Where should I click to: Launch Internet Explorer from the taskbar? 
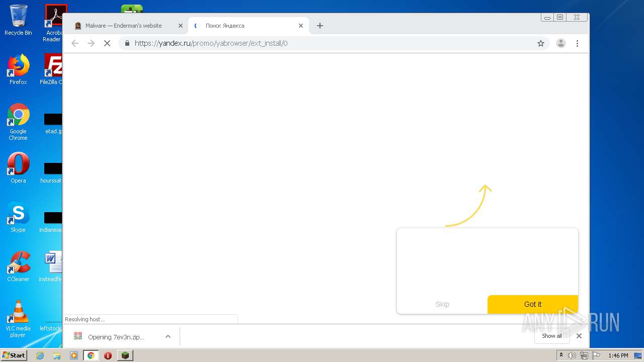click(40, 355)
